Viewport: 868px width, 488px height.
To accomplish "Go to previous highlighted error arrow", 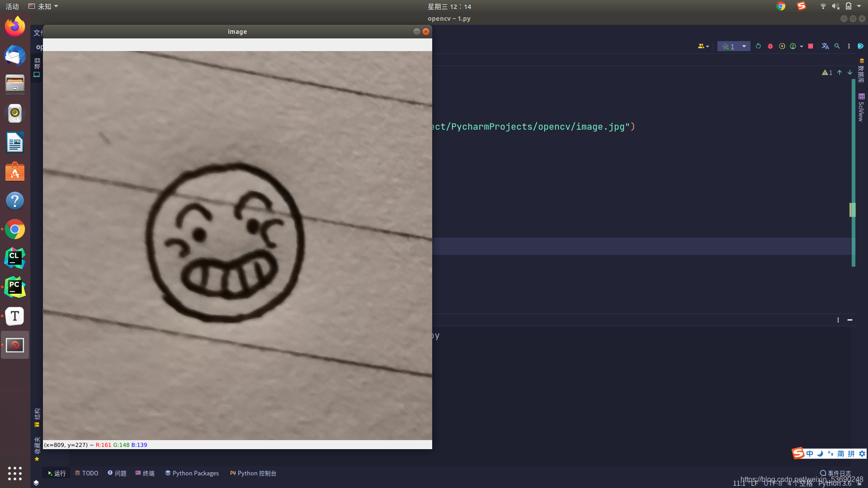I will 840,72.
